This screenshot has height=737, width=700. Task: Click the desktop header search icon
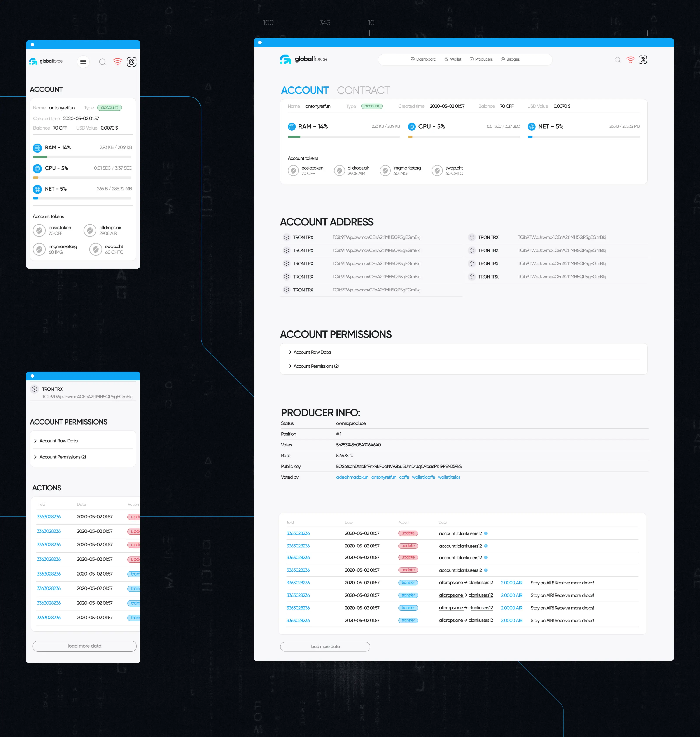pos(618,60)
